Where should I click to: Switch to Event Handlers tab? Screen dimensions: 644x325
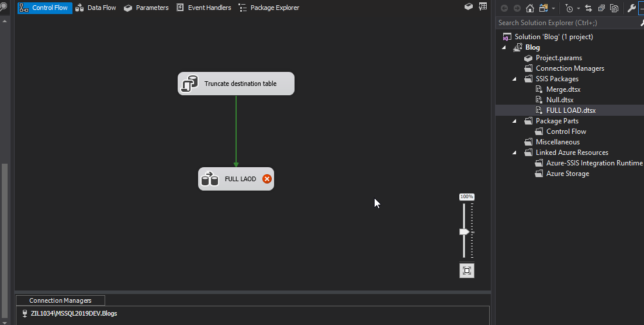204,8
